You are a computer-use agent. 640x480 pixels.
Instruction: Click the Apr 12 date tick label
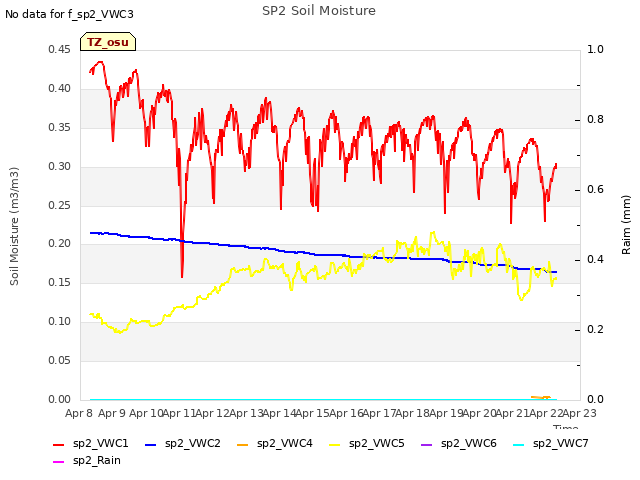click(x=212, y=413)
